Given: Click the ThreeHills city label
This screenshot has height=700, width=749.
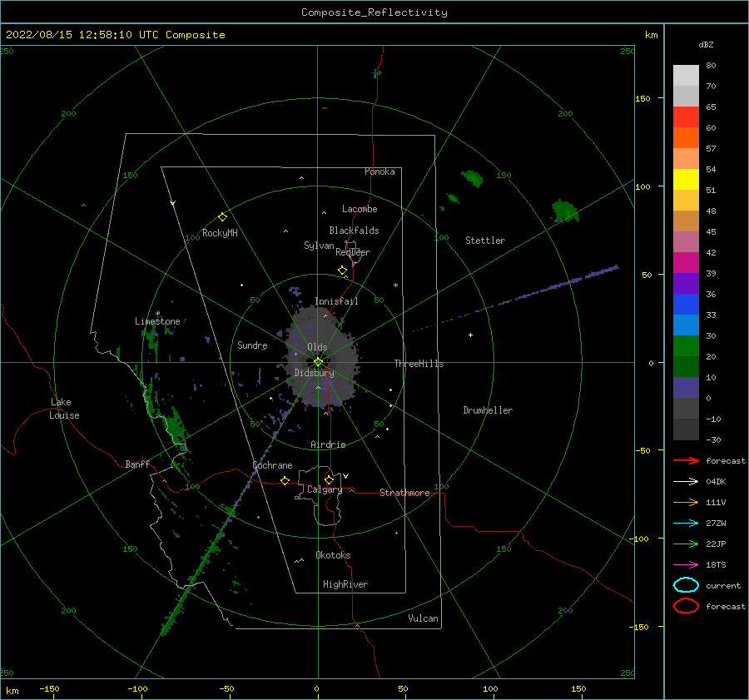Looking at the screenshot, I should tap(419, 364).
